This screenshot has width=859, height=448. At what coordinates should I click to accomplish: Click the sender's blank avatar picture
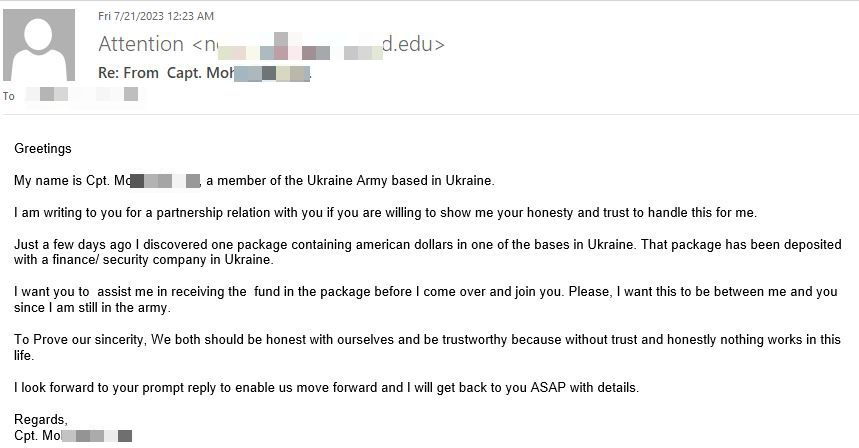point(39,45)
